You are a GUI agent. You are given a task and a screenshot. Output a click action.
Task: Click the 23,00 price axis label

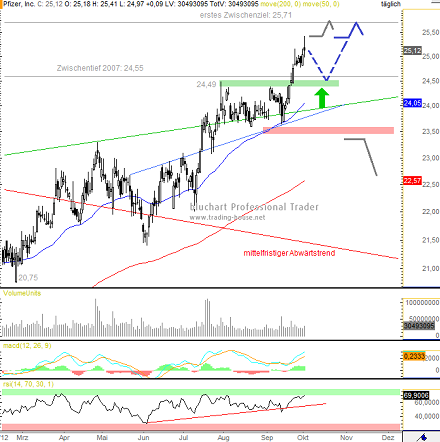[x=431, y=158]
